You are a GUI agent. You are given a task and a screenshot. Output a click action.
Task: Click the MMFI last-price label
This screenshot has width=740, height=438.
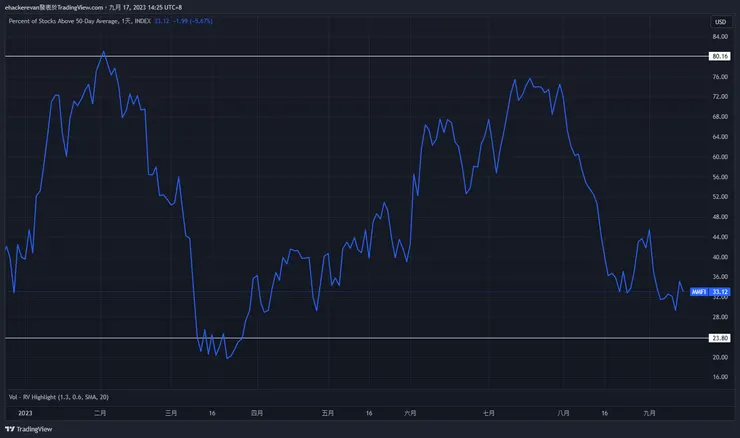(710, 292)
